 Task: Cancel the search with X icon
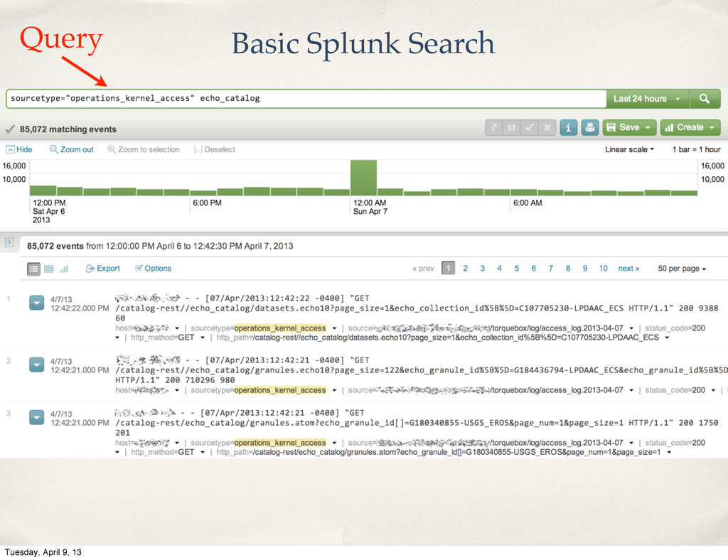(x=547, y=127)
